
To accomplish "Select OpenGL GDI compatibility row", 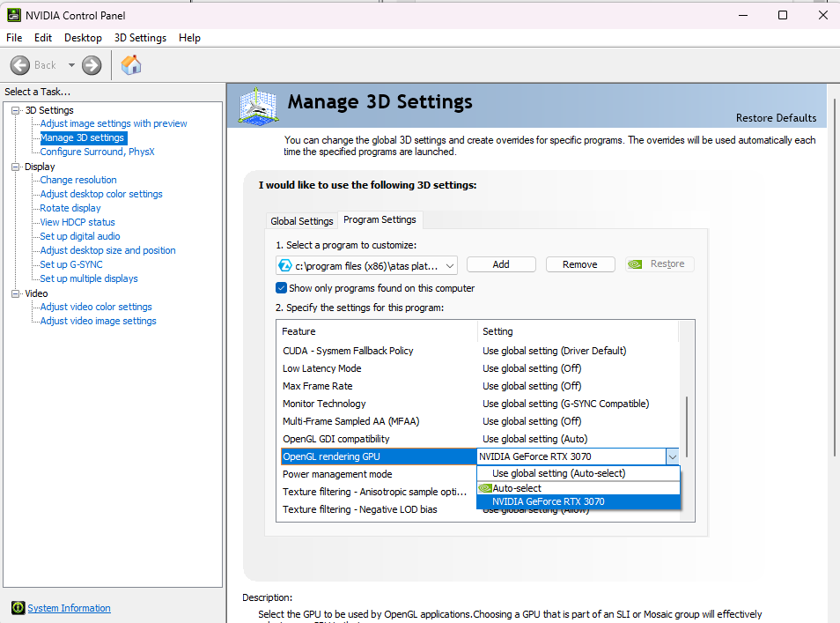I will coord(480,439).
